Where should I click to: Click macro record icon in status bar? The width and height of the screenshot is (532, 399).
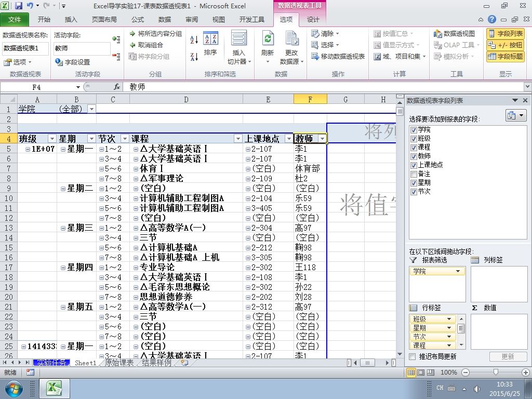[30, 373]
